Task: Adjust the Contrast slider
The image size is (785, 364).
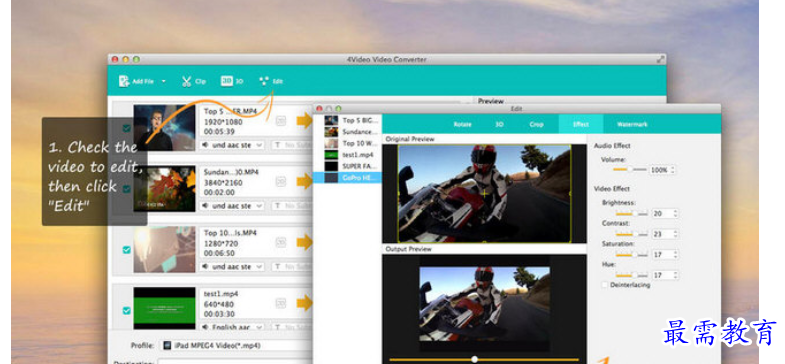Action: [632, 234]
